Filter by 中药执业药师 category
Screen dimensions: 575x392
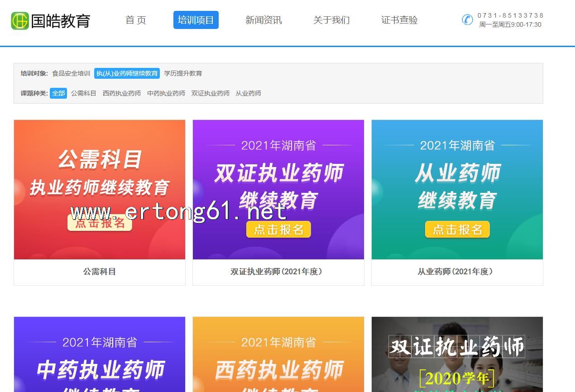(x=166, y=93)
